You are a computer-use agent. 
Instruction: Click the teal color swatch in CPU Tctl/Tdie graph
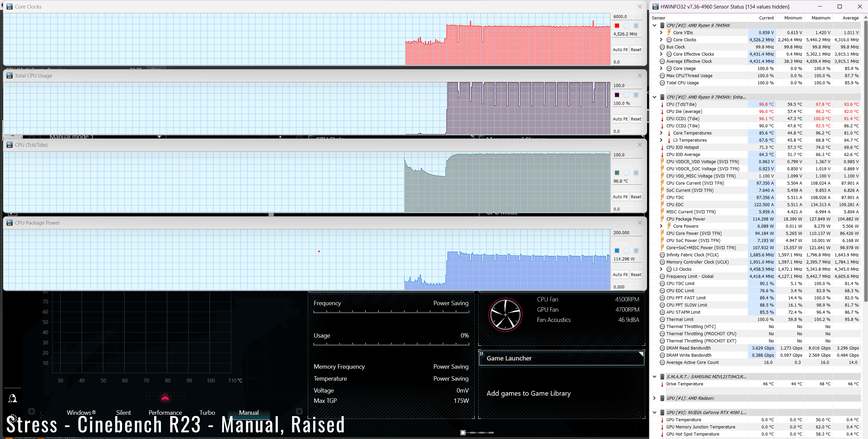(617, 173)
